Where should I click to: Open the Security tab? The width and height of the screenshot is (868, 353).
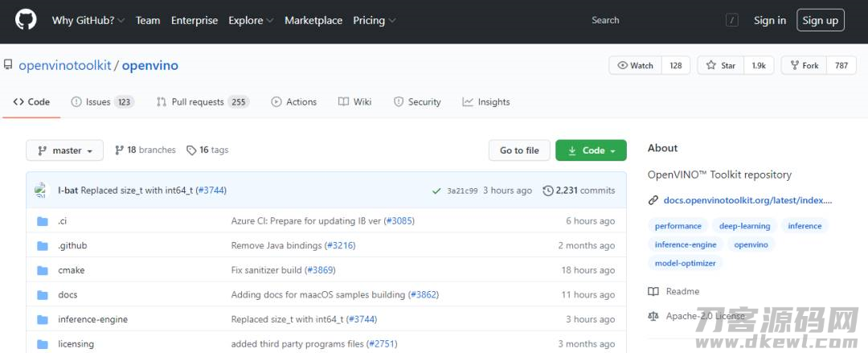417,102
